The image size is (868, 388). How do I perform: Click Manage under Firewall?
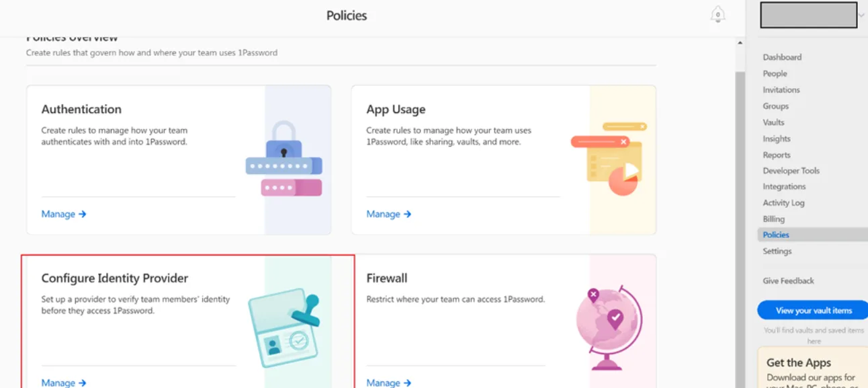[x=388, y=382]
